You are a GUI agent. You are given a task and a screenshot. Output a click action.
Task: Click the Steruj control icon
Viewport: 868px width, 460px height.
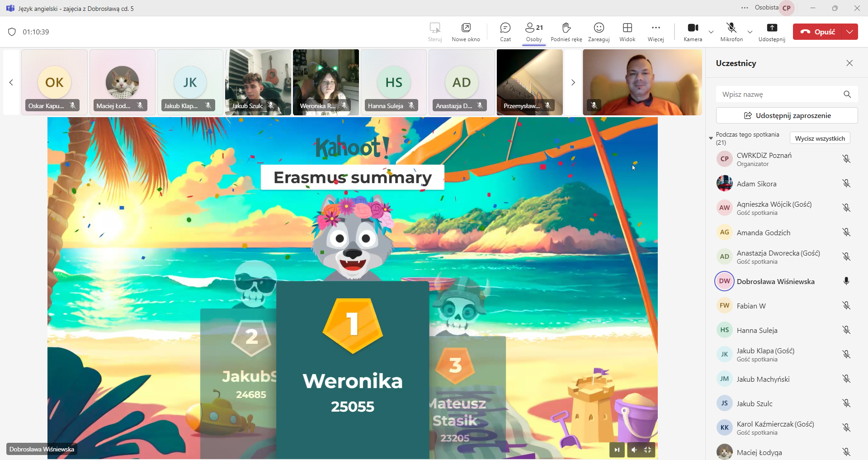click(x=435, y=28)
